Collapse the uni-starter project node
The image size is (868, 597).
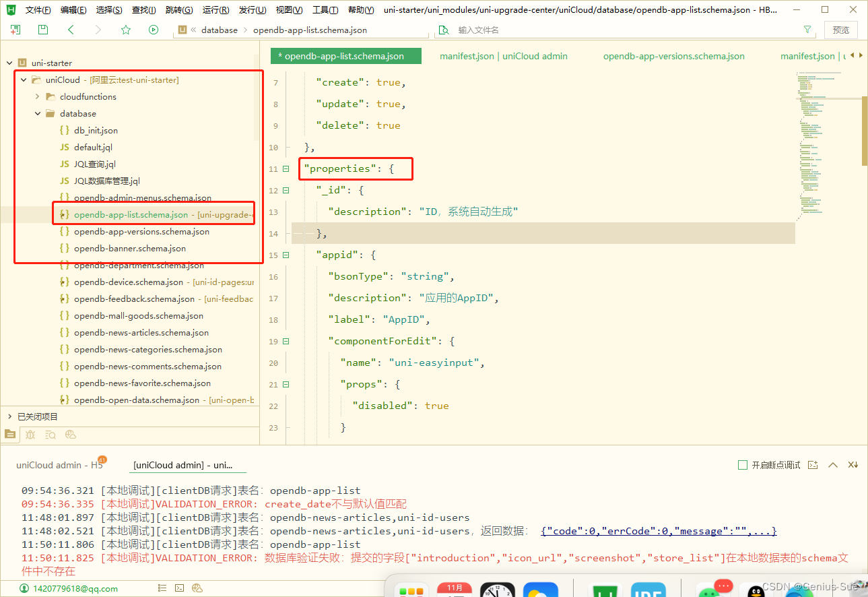(x=9, y=63)
